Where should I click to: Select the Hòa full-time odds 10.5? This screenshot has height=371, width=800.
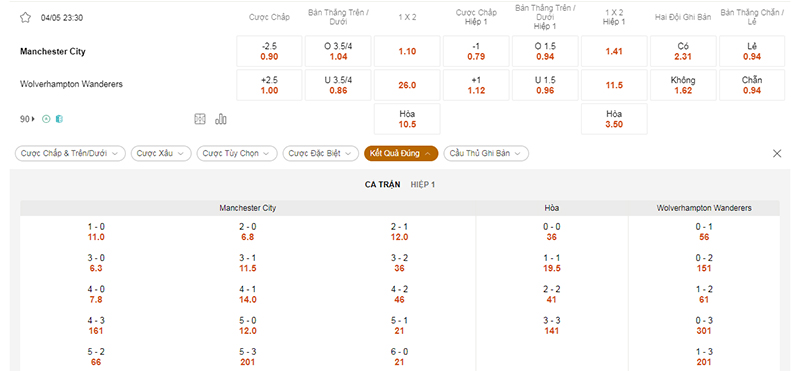[x=407, y=119]
